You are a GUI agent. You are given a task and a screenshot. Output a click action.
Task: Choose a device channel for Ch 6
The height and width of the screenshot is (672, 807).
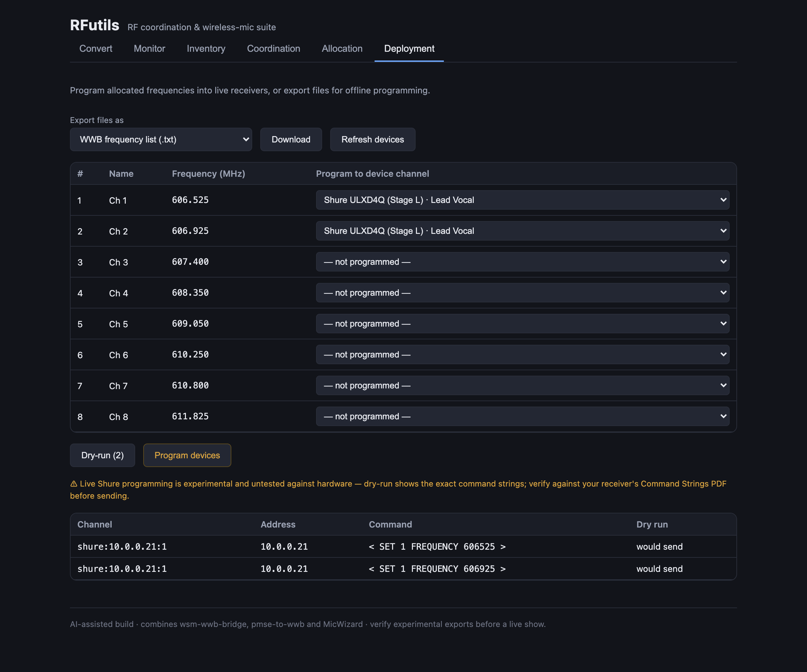pos(522,354)
